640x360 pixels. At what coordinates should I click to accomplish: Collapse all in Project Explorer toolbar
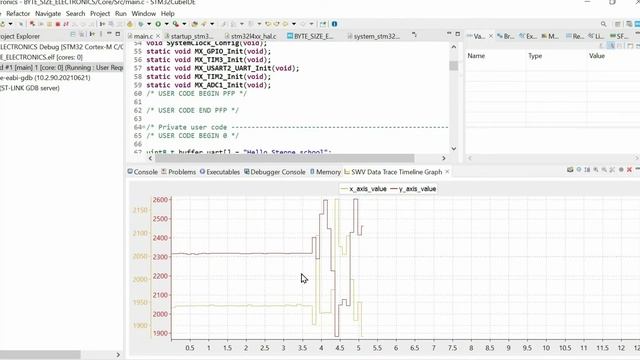[x=73, y=34]
